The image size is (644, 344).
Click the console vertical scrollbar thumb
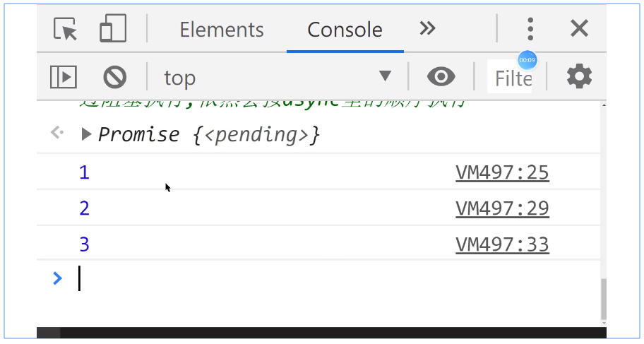click(603, 299)
